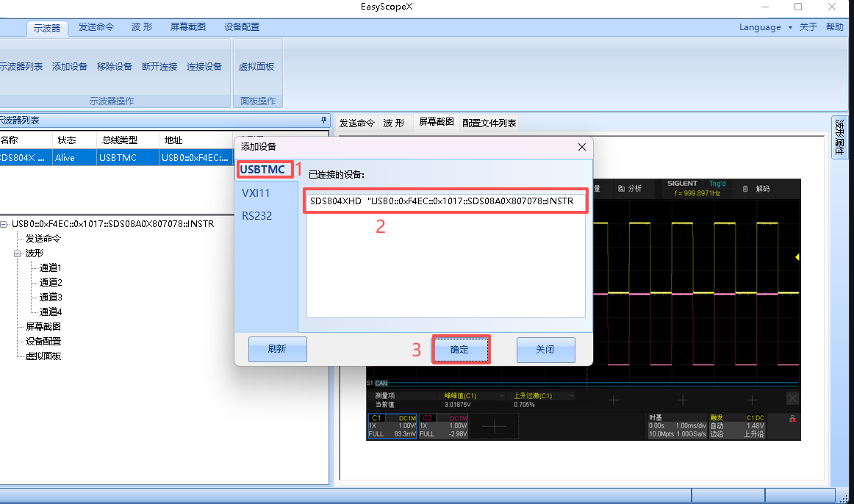Click 移除设备 in the ribbon
Viewport: 854px width, 504px height.
coord(115,66)
